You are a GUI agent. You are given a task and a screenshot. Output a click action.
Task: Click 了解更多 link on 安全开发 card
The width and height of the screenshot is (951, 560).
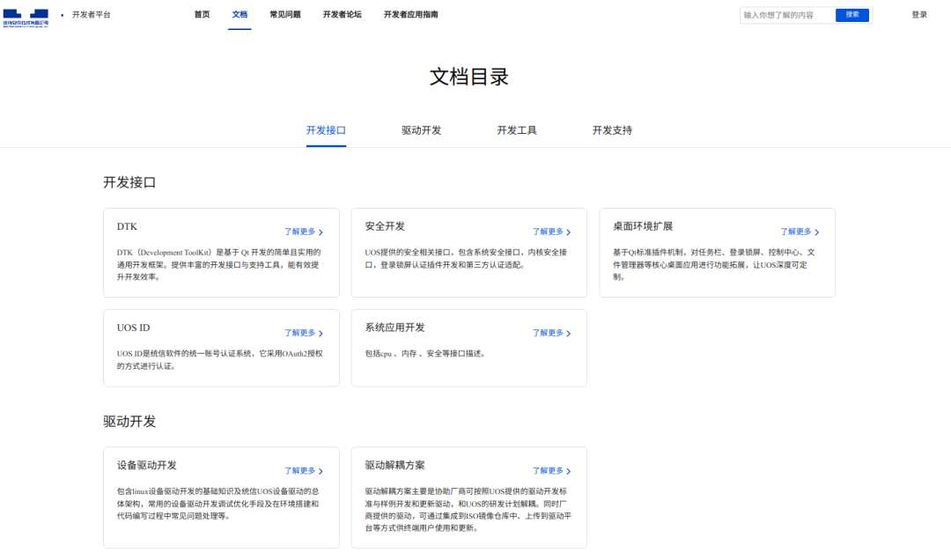(552, 232)
